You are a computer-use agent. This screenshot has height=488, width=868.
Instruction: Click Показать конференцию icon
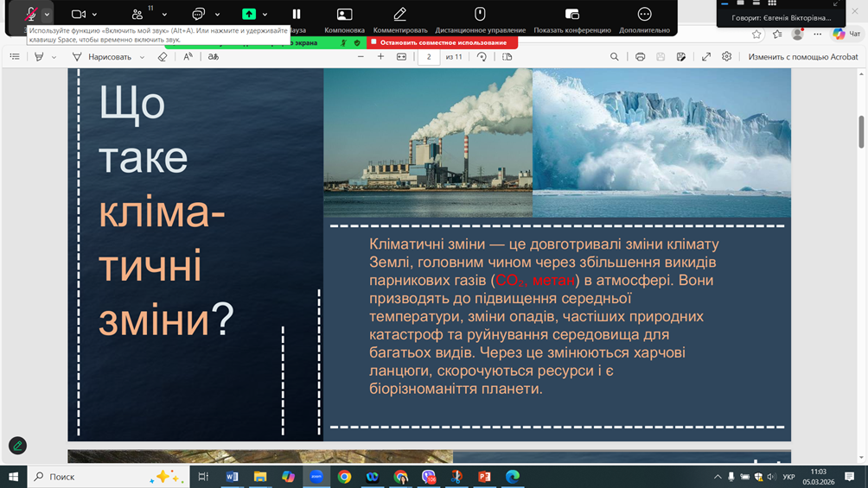click(x=571, y=14)
